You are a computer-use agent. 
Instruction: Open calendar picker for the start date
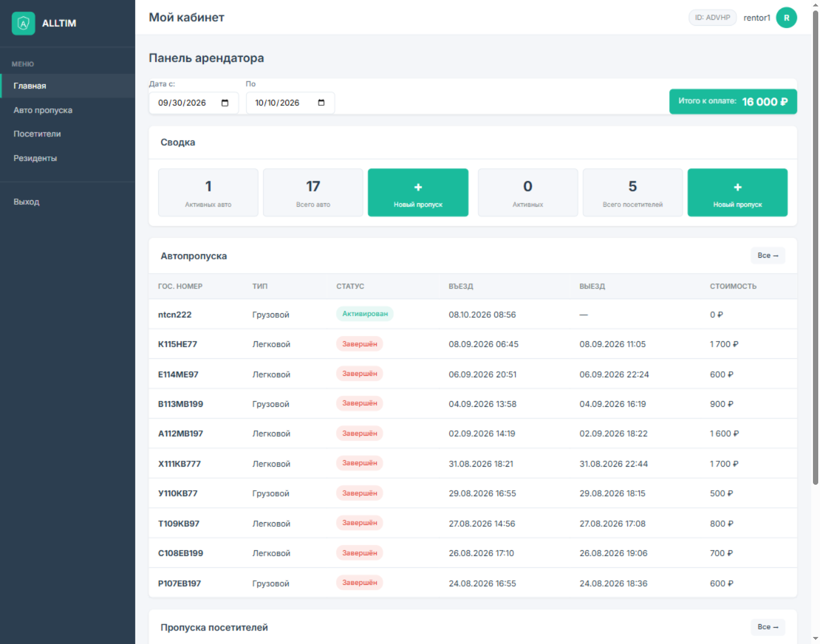pos(225,103)
